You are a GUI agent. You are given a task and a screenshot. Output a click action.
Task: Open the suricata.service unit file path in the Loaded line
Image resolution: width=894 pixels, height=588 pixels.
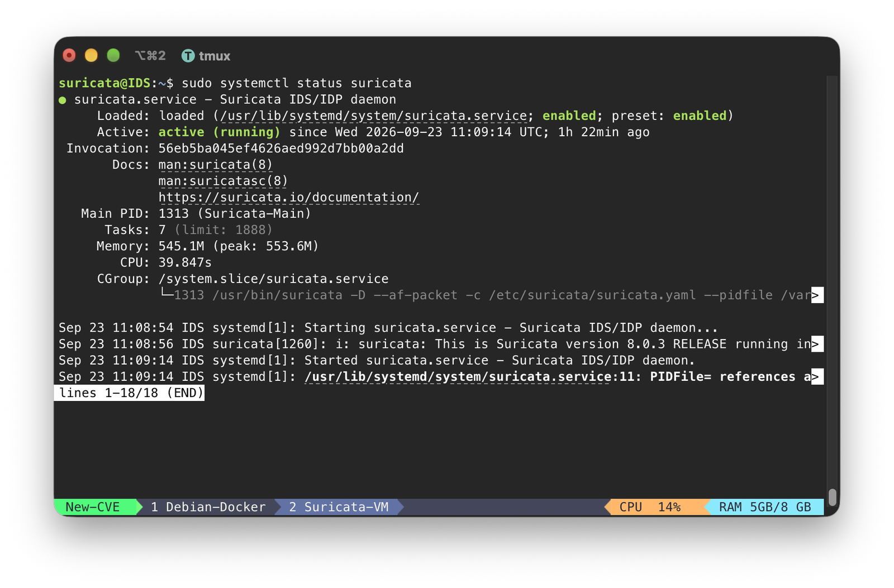click(373, 116)
